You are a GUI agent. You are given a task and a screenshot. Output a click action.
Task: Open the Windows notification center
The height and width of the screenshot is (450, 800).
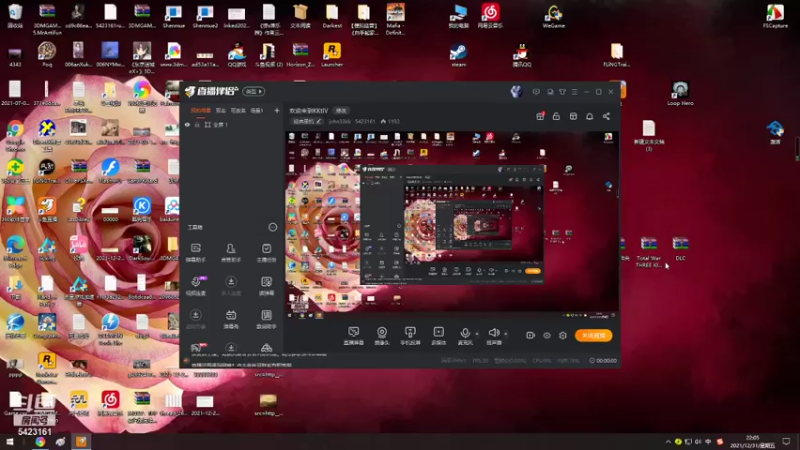[x=786, y=442]
